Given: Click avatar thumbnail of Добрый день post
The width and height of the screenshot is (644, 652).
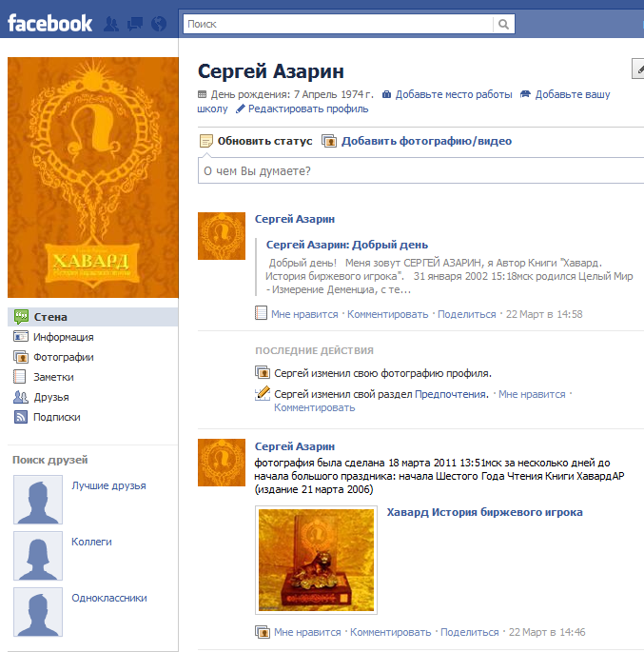Looking at the screenshot, I should point(222,236).
